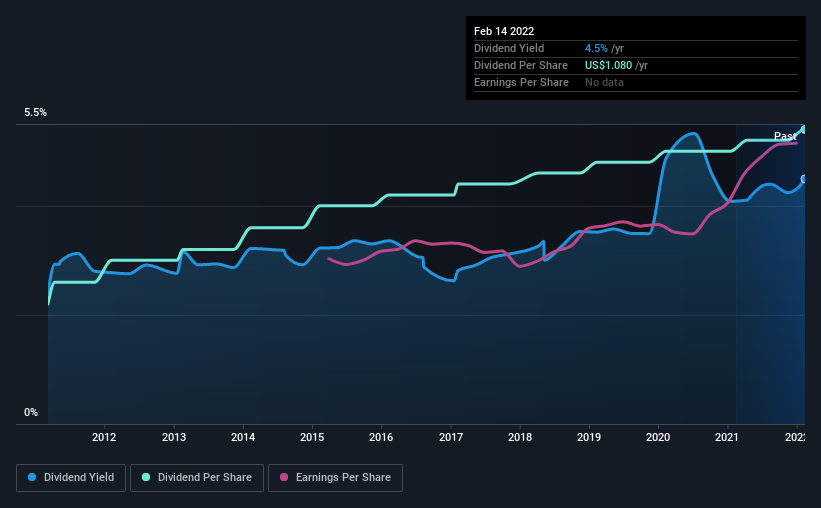Toggle the Dividend Yield legend series
Image resolution: width=821 pixels, height=508 pixels.
coord(71,478)
